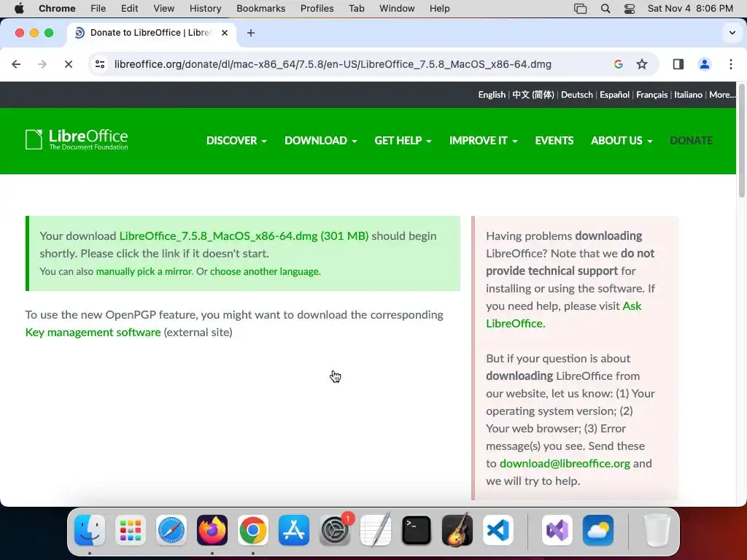This screenshot has width=747, height=560.
Task: Close the Donate to LibreOffice tab
Action: pos(225,33)
